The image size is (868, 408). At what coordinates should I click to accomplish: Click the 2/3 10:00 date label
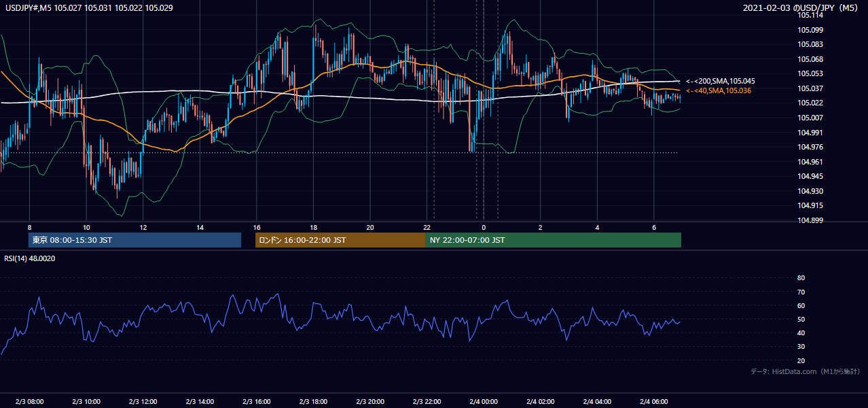tap(86, 402)
